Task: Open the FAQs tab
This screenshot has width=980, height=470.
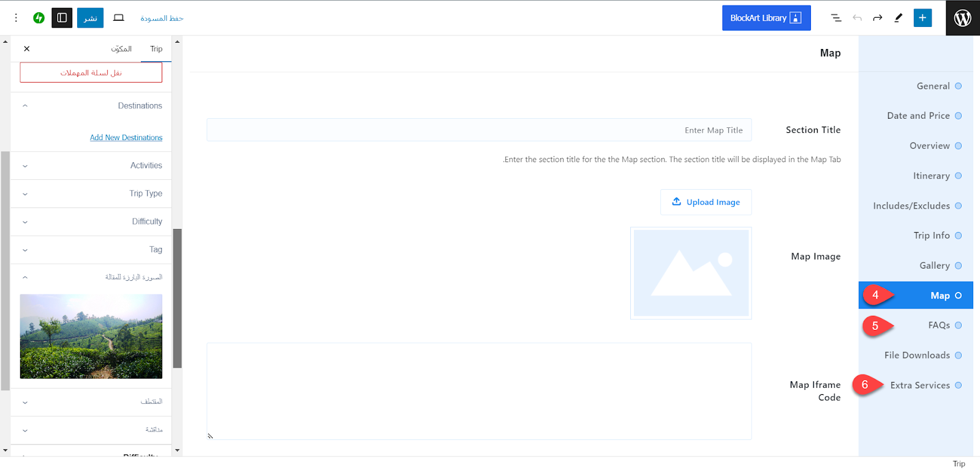Action: (916, 326)
